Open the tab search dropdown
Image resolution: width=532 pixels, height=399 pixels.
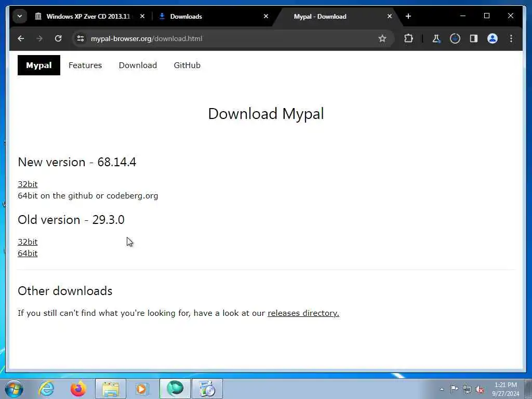(x=20, y=16)
